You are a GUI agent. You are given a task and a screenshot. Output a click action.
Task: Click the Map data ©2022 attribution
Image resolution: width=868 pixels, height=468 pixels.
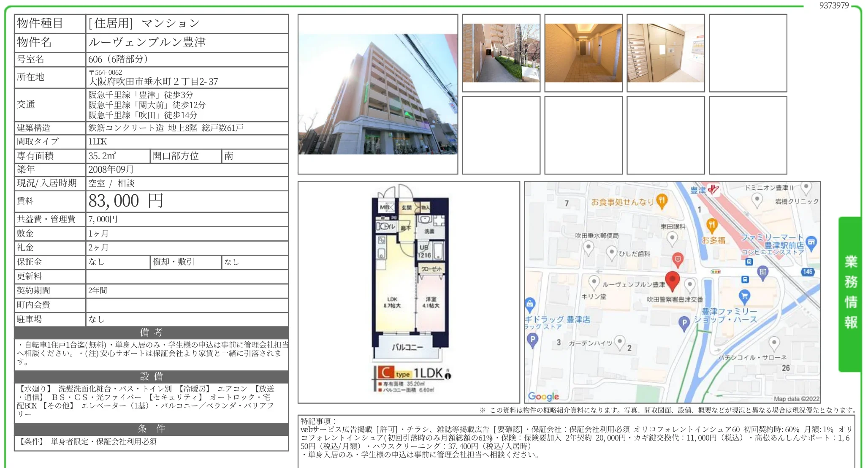click(x=796, y=399)
